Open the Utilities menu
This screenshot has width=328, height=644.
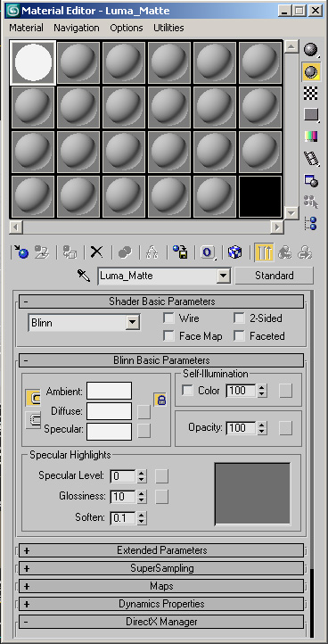(168, 28)
